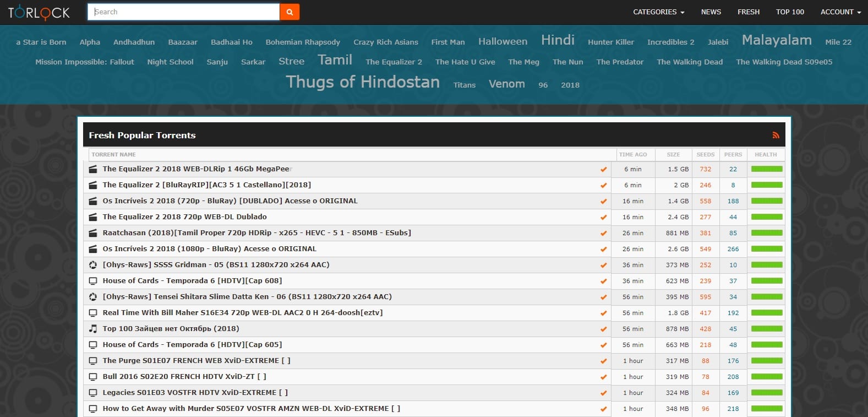Open the News menu item
868x417 pixels.
[x=711, y=12]
